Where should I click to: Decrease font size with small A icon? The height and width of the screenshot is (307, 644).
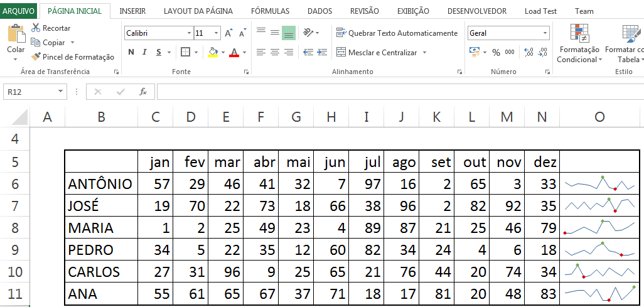pos(243,33)
